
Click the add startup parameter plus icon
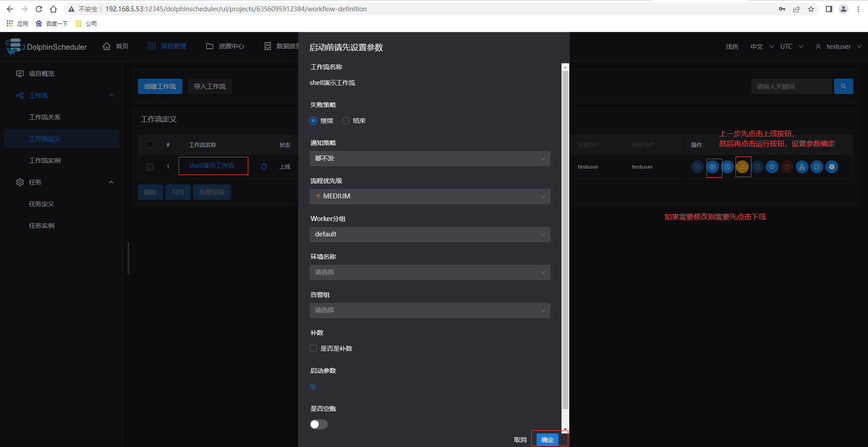[x=313, y=386]
